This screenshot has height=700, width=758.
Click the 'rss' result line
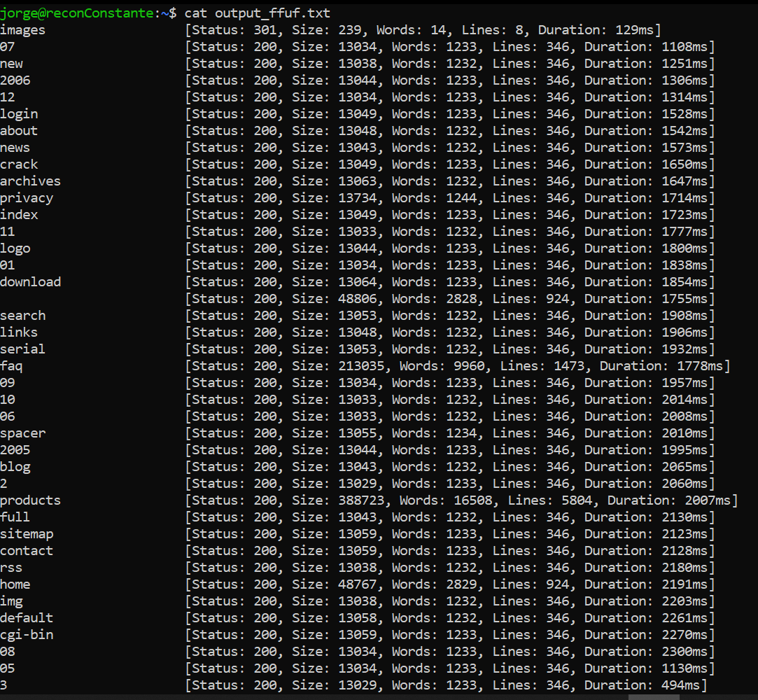(x=11, y=567)
